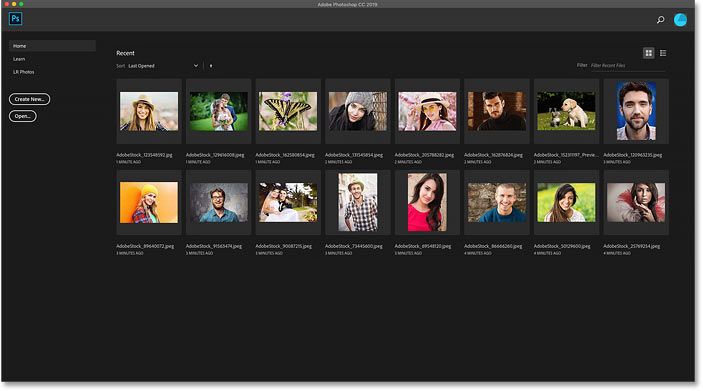Click file name AdobeStock_90087215.jpeg
This screenshot has width=703, height=391.
tap(284, 246)
